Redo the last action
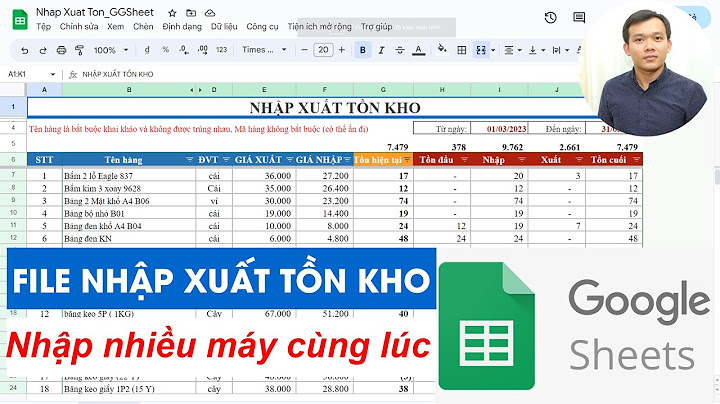The height and width of the screenshot is (404, 720). 43,50
